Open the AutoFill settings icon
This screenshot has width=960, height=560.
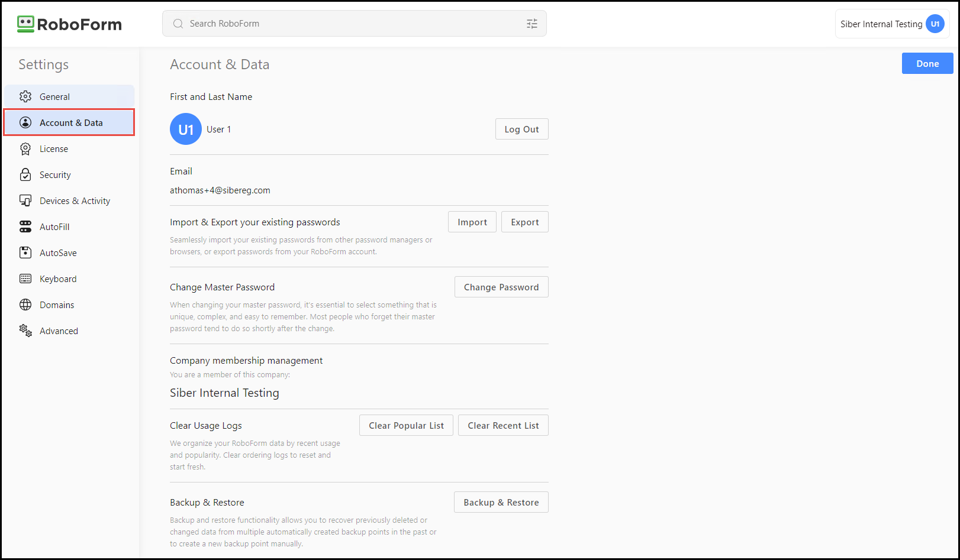click(25, 226)
